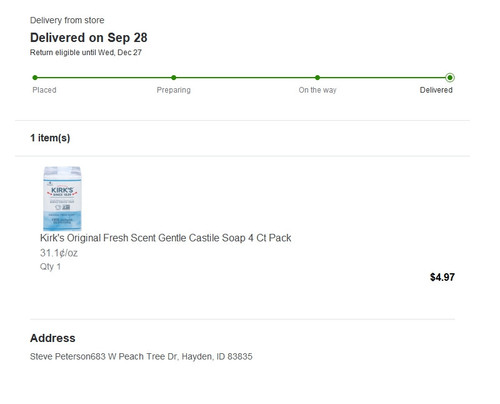
Task: Click the 31.1¢/oz unit price
Action: point(59,253)
